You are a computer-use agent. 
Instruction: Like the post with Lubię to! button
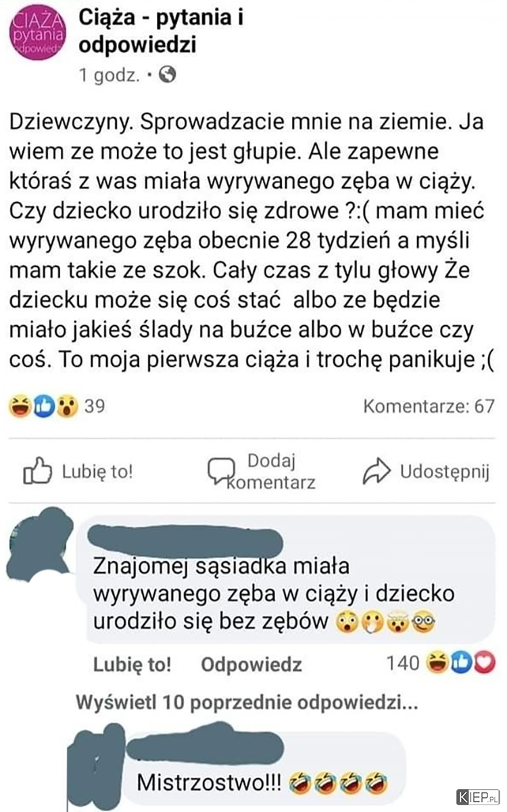point(78,472)
